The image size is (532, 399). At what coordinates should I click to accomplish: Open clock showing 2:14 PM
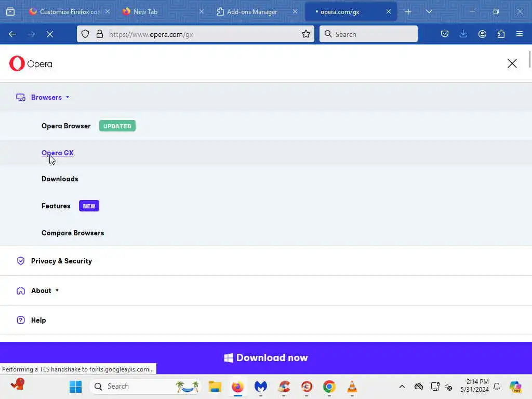click(475, 386)
